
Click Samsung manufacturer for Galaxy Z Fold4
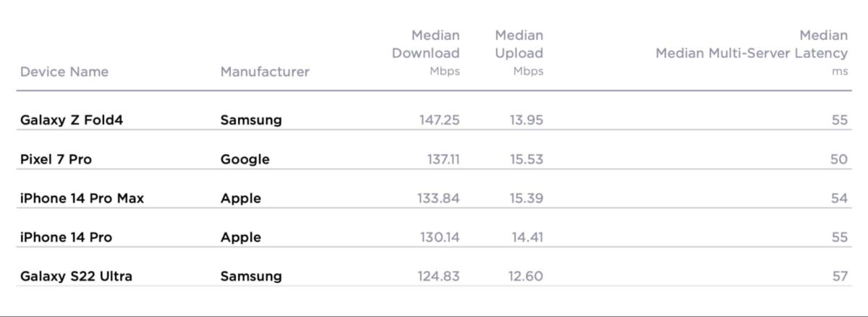coord(251,120)
